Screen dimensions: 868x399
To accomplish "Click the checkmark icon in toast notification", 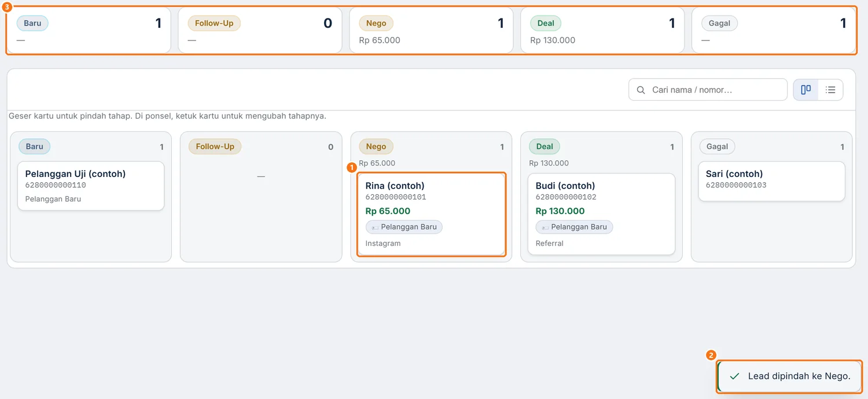I will (x=734, y=376).
